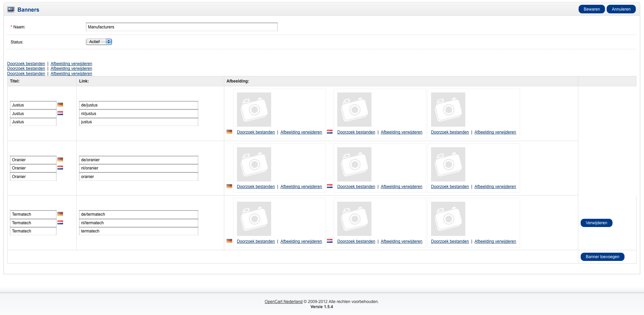Click the Bewaren save button
Image resolution: width=644 pixels, height=315 pixels.
(592, 9)
